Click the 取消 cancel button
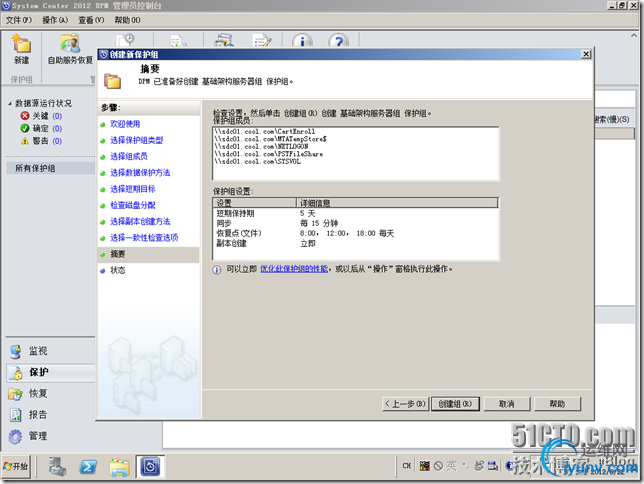 tap(506, 404)
